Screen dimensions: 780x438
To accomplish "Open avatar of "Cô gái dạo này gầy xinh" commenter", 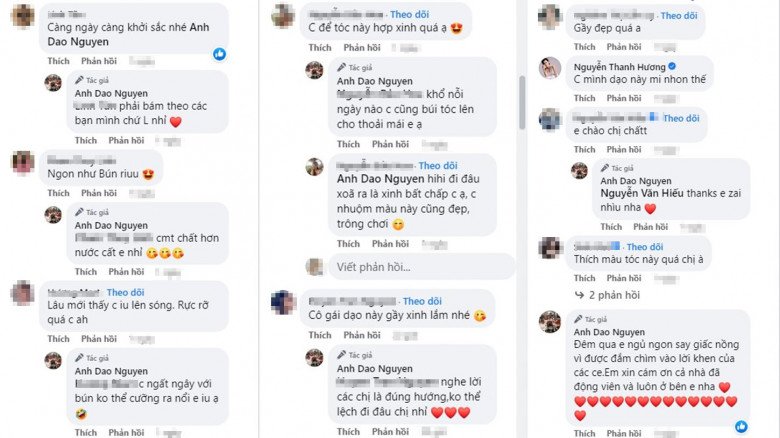I will (x=284, y=302).
